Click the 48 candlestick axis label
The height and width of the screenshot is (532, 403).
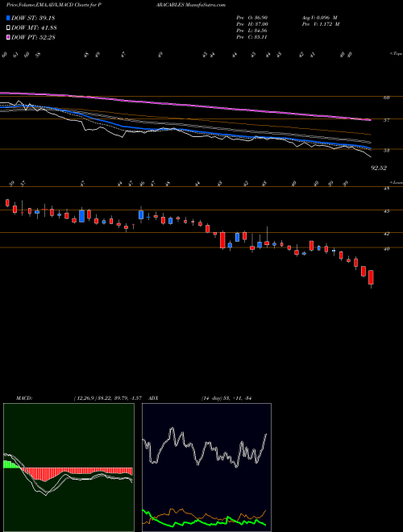coord(386,189)
